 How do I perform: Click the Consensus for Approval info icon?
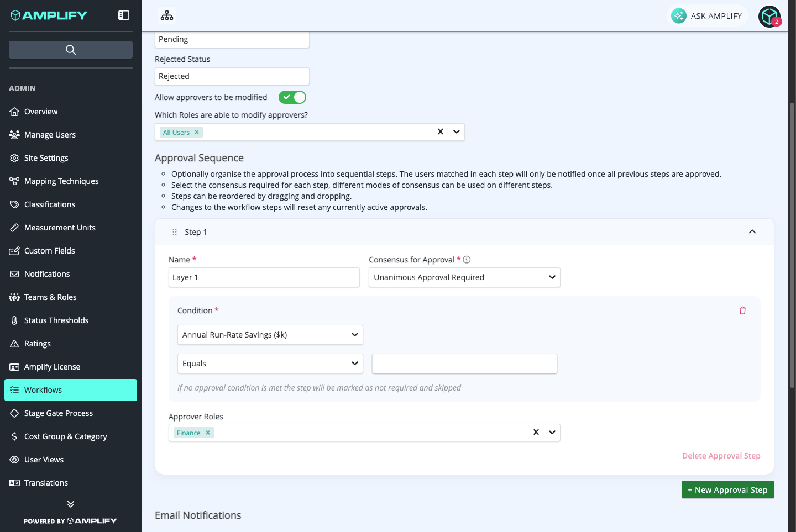(467, 260)
